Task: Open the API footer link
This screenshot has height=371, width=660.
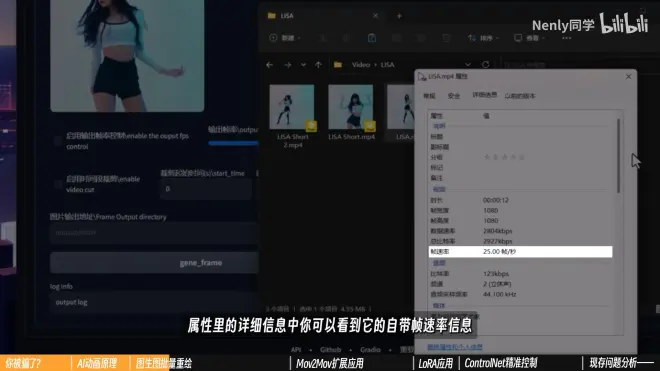Action: pyautogui.click(x=296, y=350)
